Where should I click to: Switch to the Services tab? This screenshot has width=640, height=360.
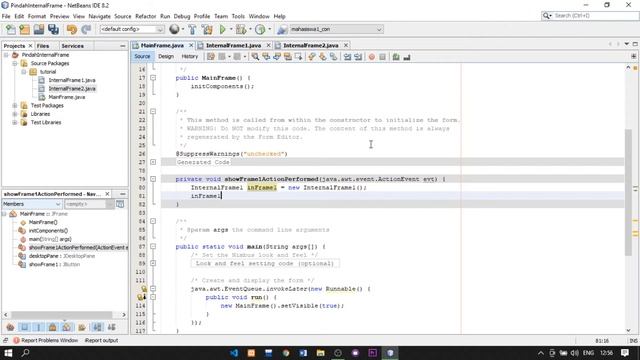click(73, 46)
